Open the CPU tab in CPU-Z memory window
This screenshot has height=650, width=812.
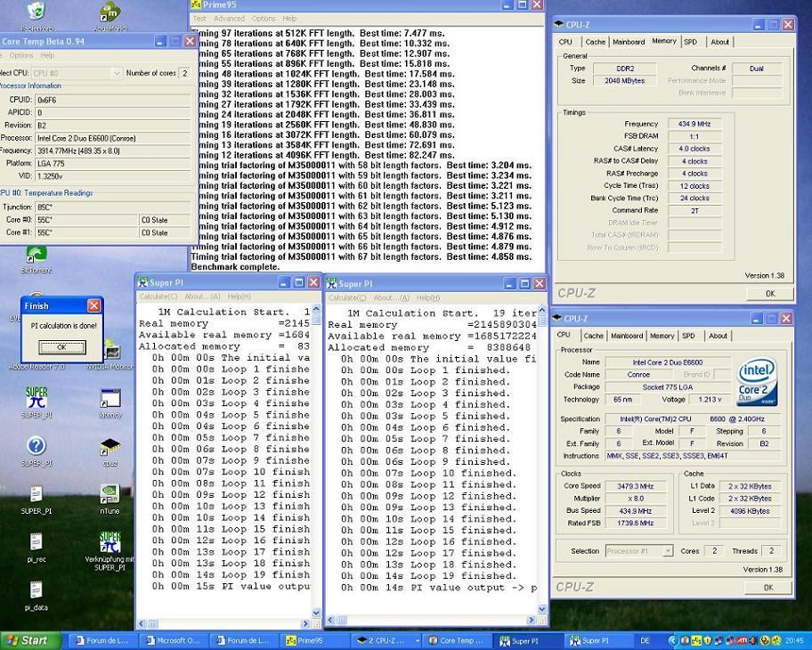click(565, 42)
